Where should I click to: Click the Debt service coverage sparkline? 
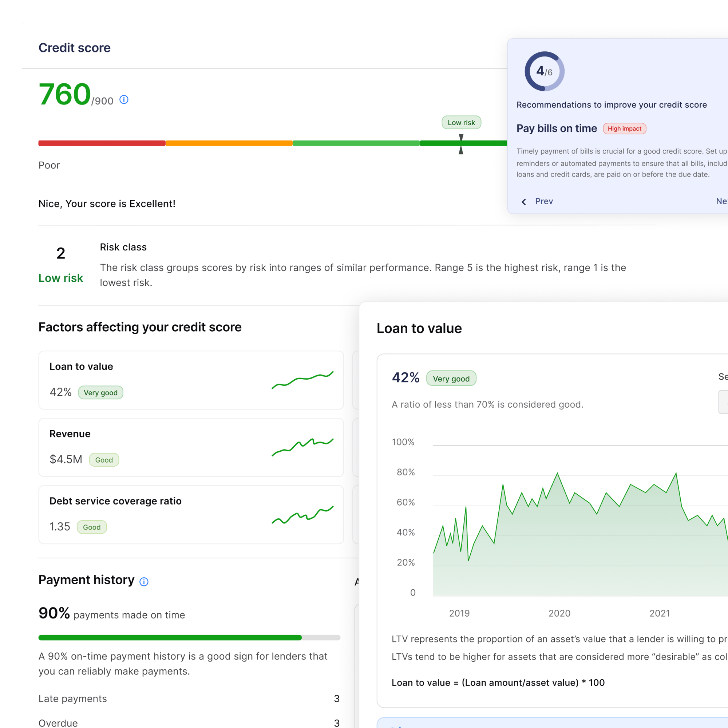click(x=302, y=515)
